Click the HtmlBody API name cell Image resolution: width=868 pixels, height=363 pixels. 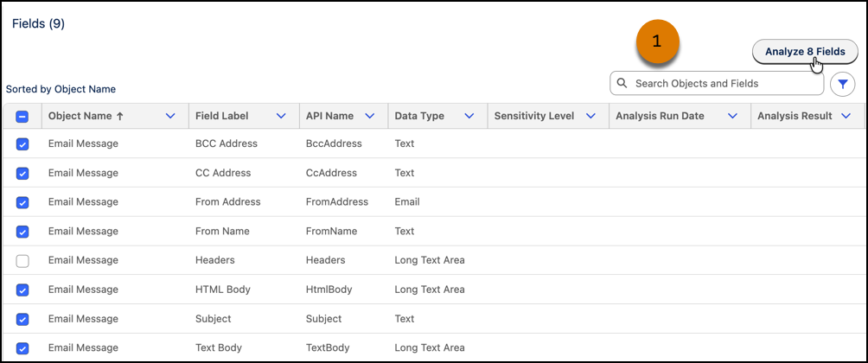pyautogui.click(x=329, y=290)
